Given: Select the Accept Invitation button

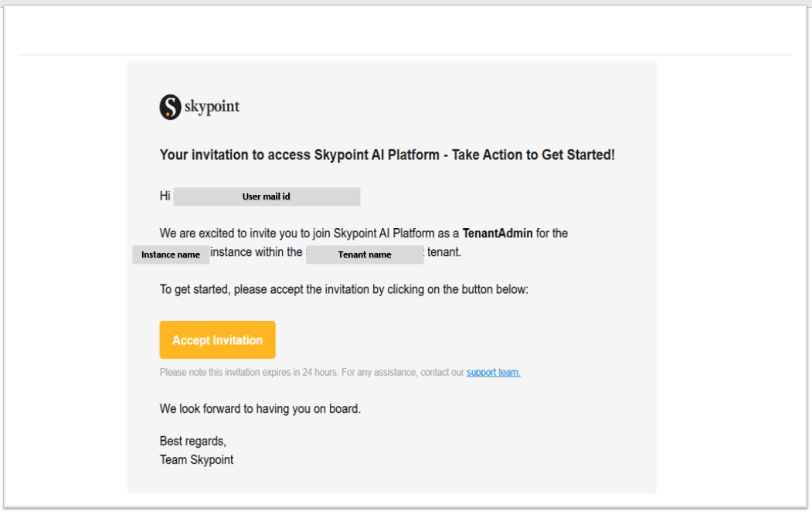Looking at the screenshot, I should 217,339.
